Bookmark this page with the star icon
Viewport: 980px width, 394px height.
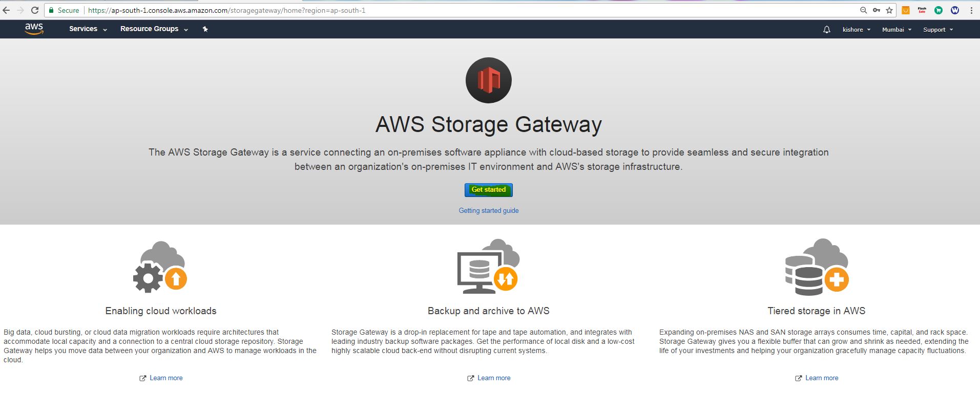[x=889, y=10]
